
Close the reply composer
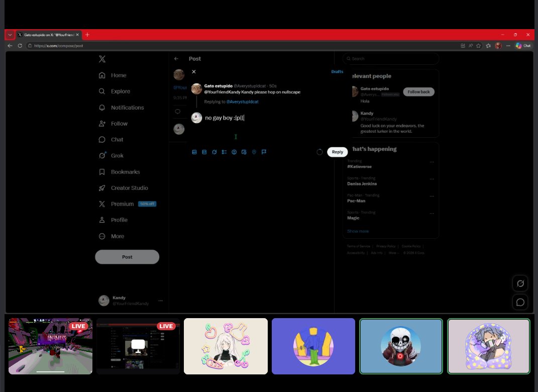pyautogui.click(x=194, y=72)
